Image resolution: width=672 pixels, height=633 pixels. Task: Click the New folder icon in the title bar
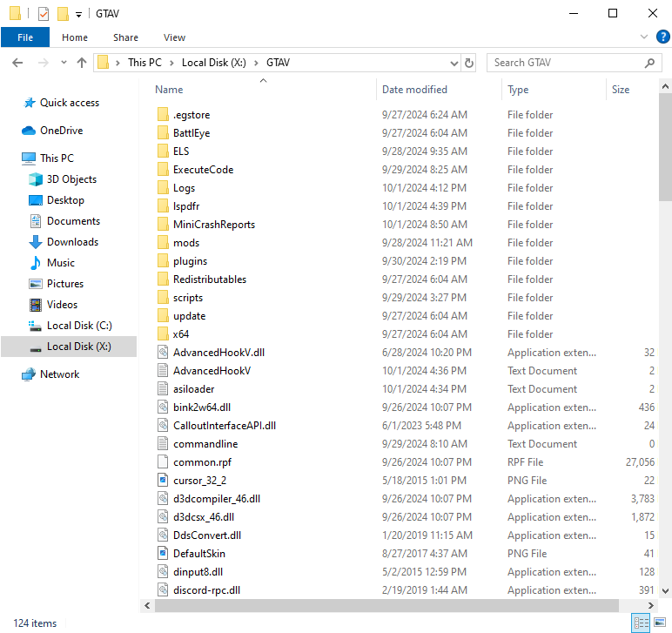pyautogui.click(x=63, y=14)
